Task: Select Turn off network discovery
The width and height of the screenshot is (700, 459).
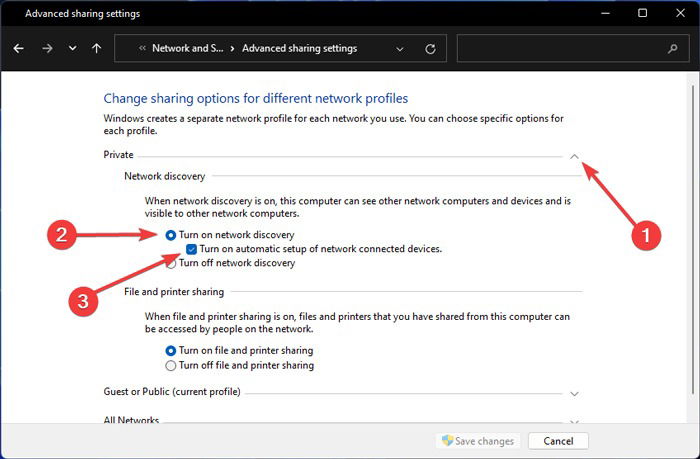Action: tap(171, 263)
